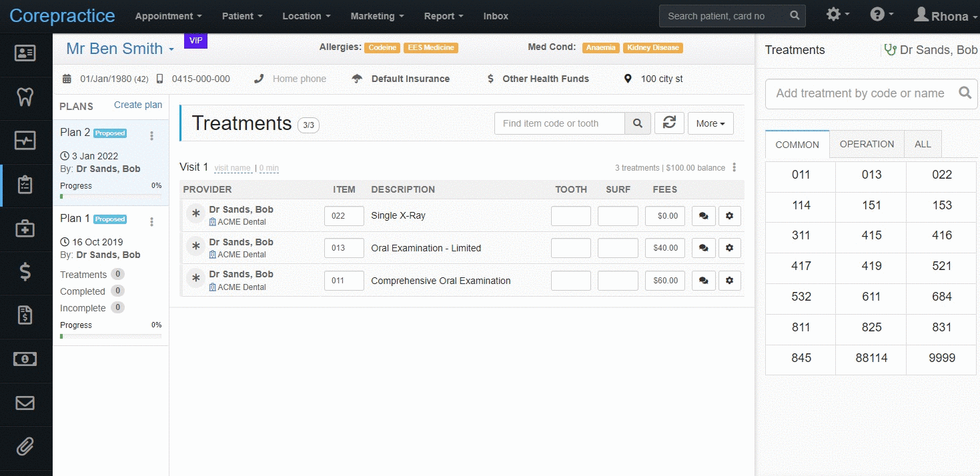The width and height of the screenshot is (980, 476).
Task: Open the paperclip attachments sidebar icon
Action: click(25, 447)
